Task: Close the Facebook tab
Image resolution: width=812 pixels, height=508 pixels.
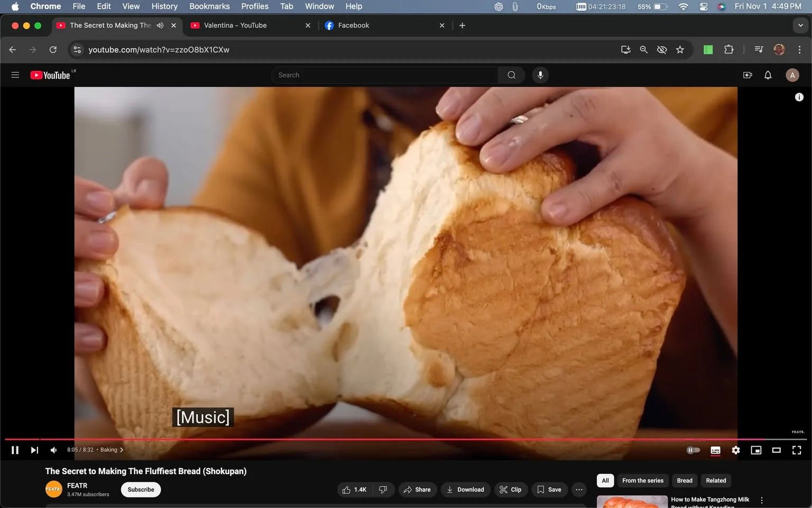Action: tap(442, 25)
